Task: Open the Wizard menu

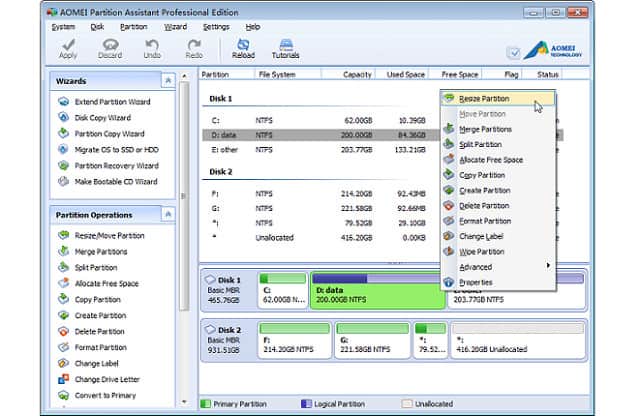Action: coord(176,27)
